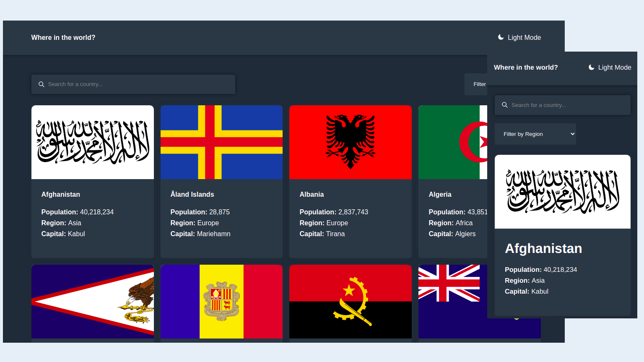Open the Algeria flag image
644x362 pixels.
pos(453,142)
